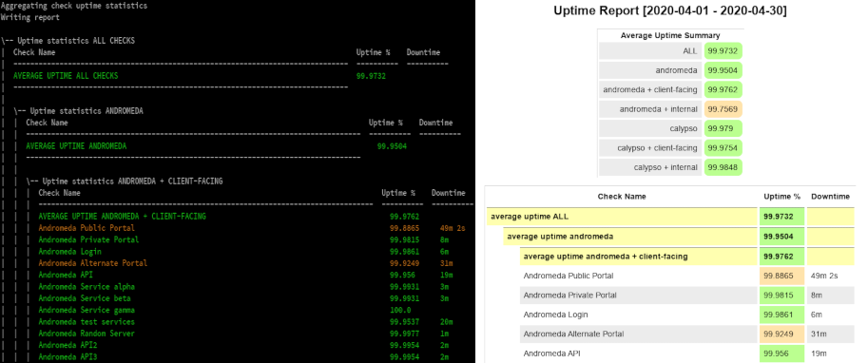Select 'Andromeda API' in the report table
868x363 pixels.
coord(552,353)
